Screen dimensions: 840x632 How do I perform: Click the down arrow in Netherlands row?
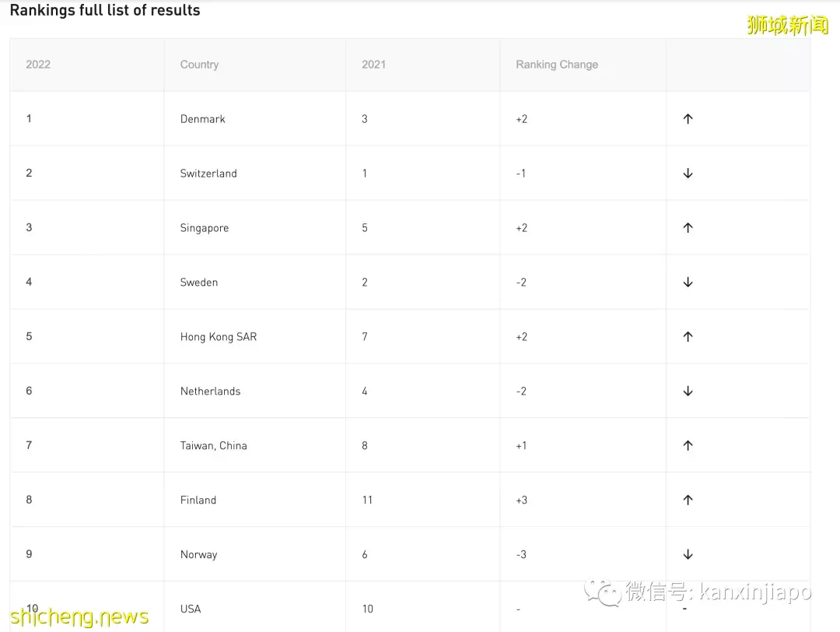point(688,391)
